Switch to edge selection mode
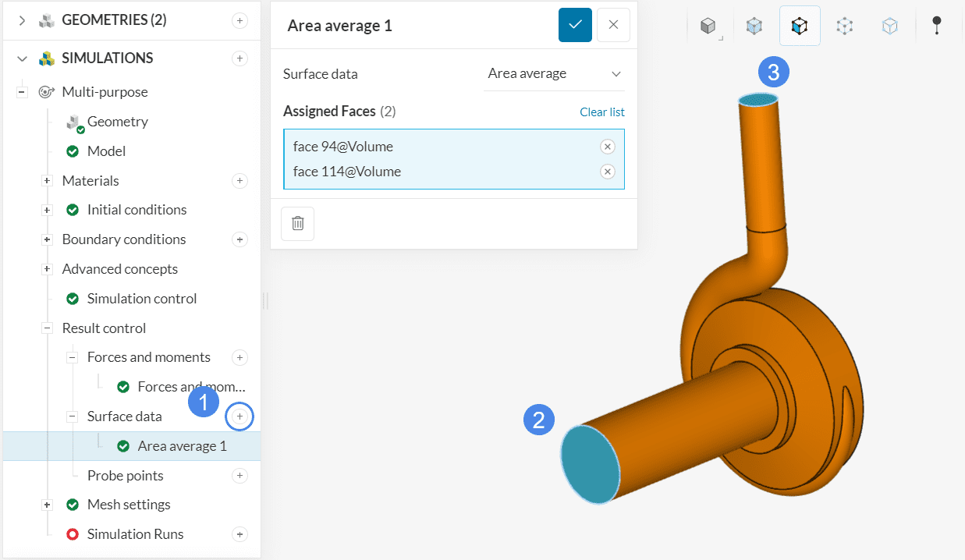 [845, 27]
